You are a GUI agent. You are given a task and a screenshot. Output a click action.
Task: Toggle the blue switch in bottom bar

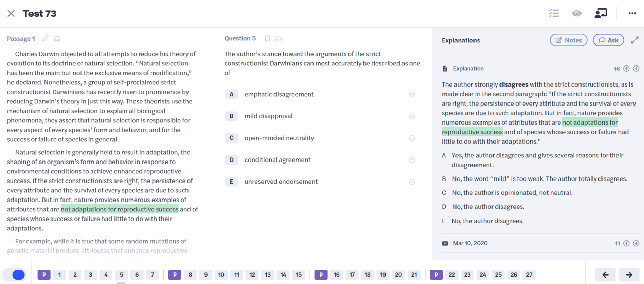(14, 274)
